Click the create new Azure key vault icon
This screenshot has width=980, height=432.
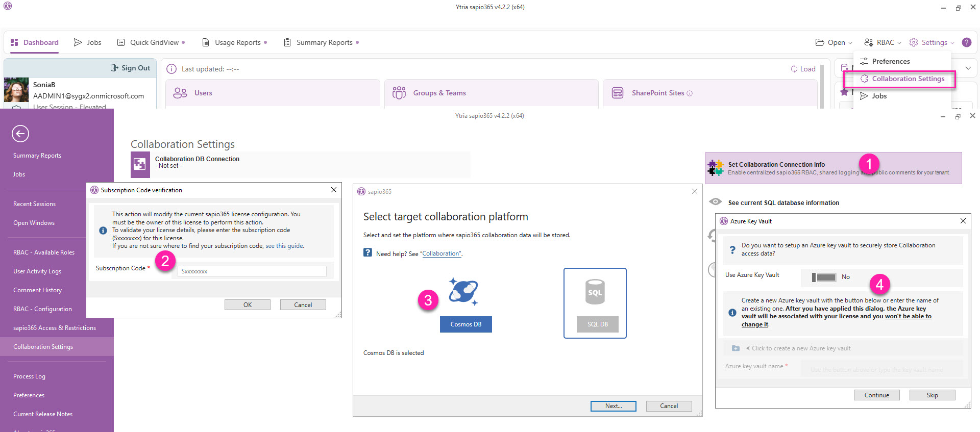tap(736, 348)
